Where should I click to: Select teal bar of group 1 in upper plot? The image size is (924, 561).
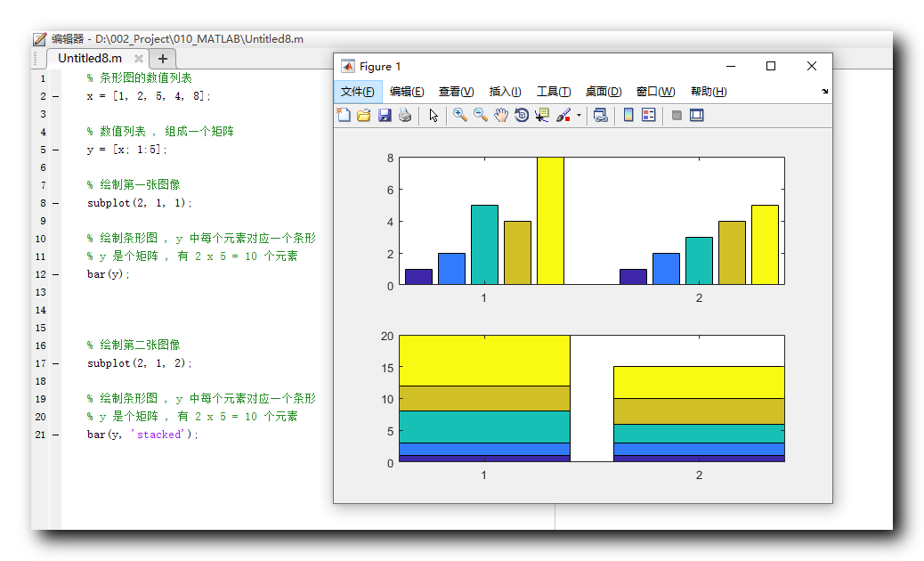click(484, 245)
